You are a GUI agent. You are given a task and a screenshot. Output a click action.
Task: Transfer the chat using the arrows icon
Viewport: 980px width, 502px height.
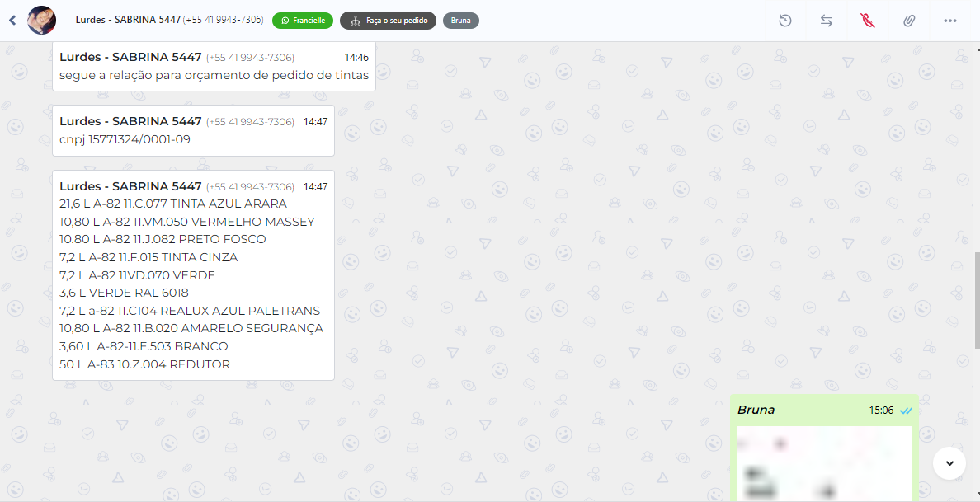pyautogui.click(x=827, y=21)
